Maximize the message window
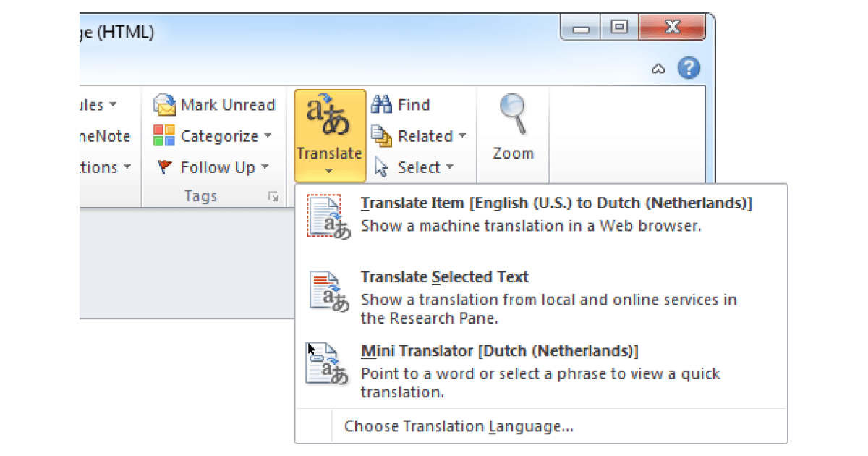 [619, 29]
